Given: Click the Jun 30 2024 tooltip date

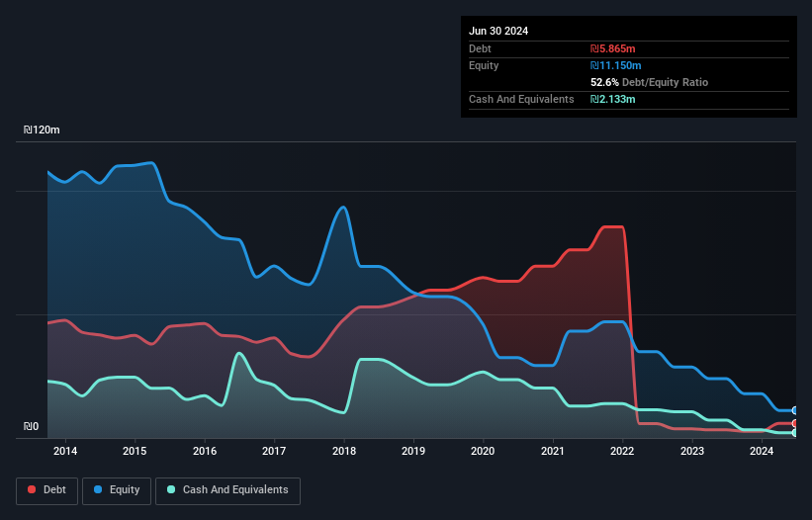Looking at the screenshot, I should coord(498,31).
